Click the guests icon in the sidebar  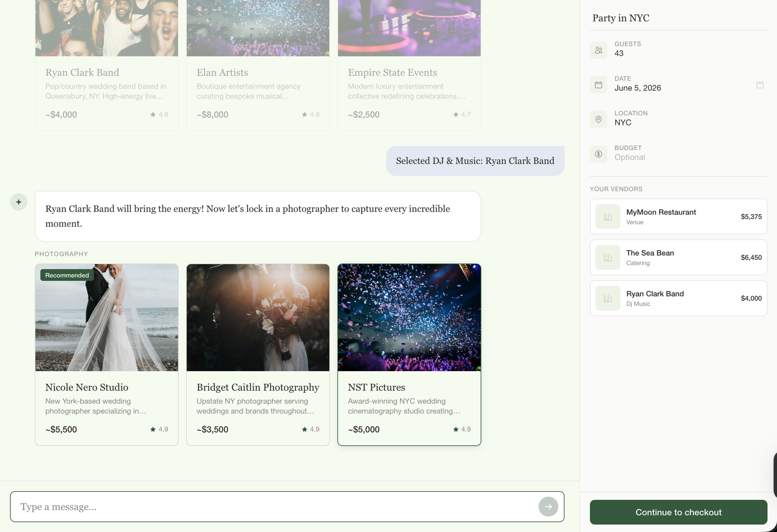pos(598,49)
